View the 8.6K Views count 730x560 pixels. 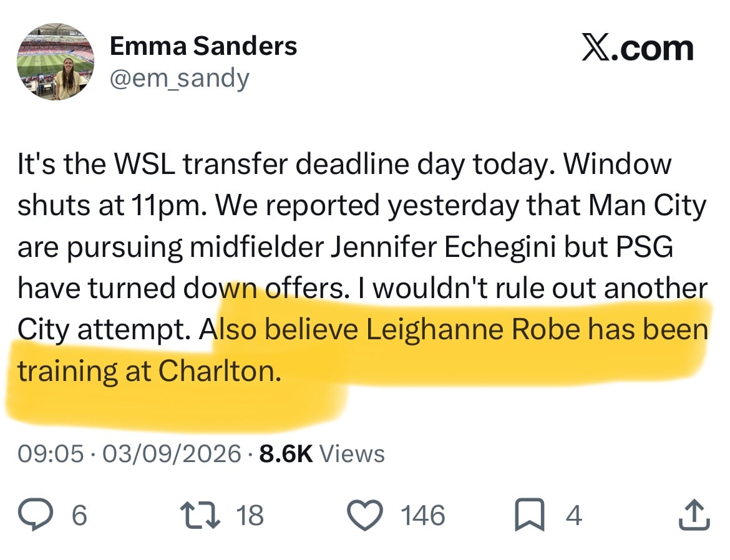coord(322,453)
